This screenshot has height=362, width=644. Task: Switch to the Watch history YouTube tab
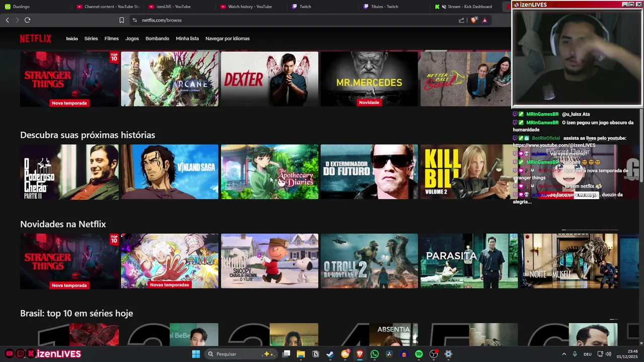point(251,7)
